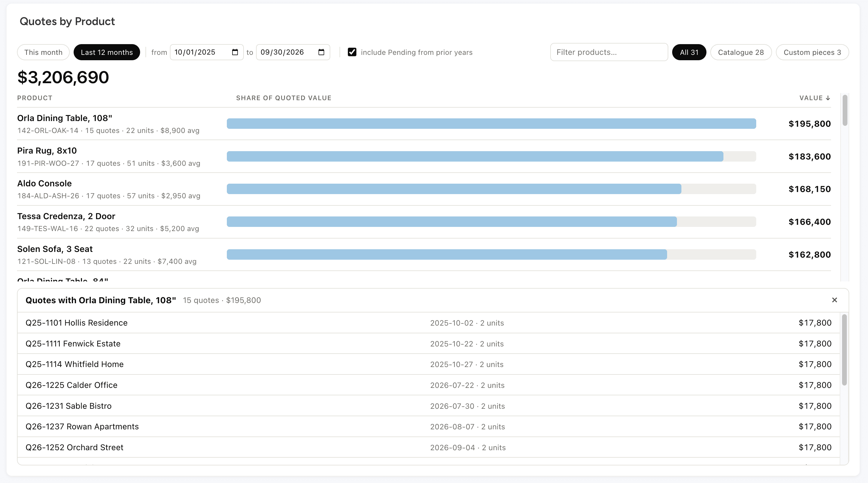Close the Orla Dining Table quotes panel
The height and width of the screenshot is (483, 868).
pyautogui.click(x=834, y=300)
